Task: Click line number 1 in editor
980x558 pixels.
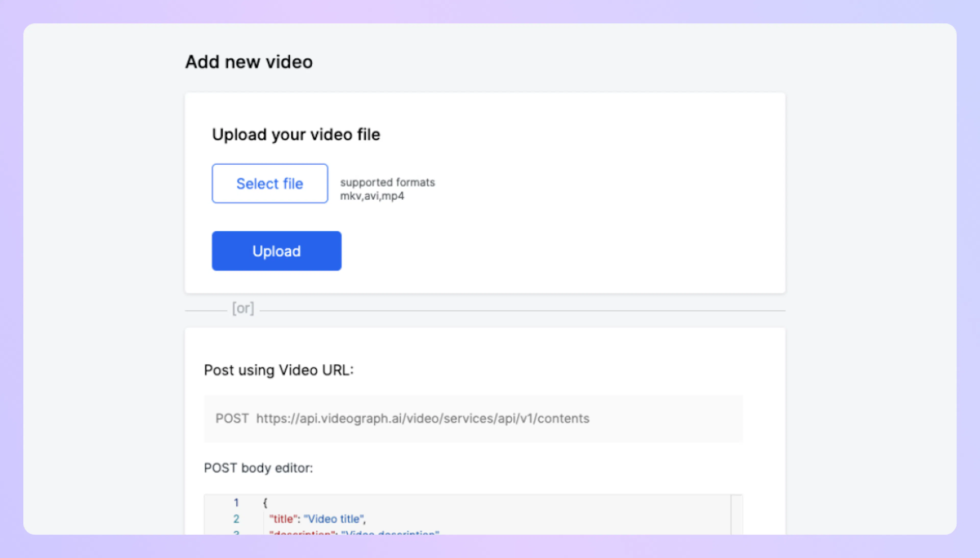Action: pyautogui.click(x=236, y=502)
